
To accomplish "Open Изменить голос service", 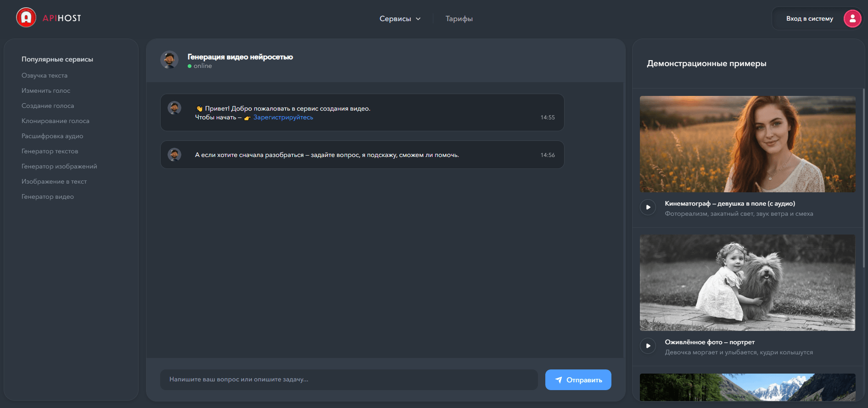I will pyautogui.click(x=46, y=90).
